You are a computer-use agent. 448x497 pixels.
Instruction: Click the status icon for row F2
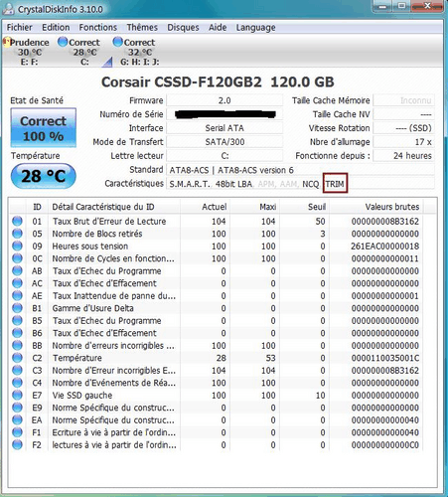[17, 444]
